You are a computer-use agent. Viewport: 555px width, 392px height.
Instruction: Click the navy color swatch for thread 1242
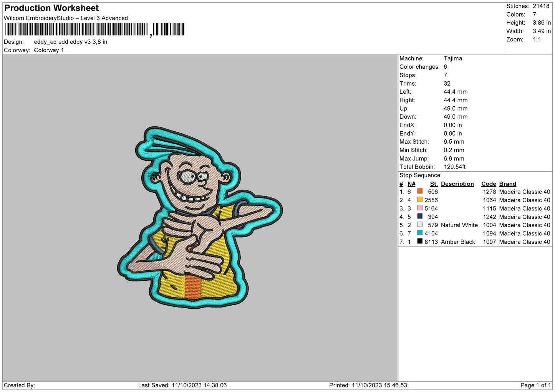420,216
